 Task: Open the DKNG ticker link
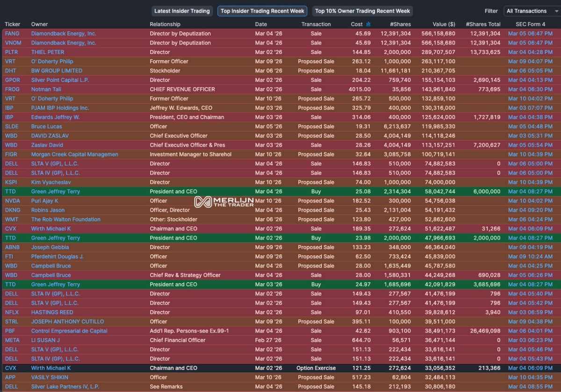pyautogui.click(x=12, y=210)
